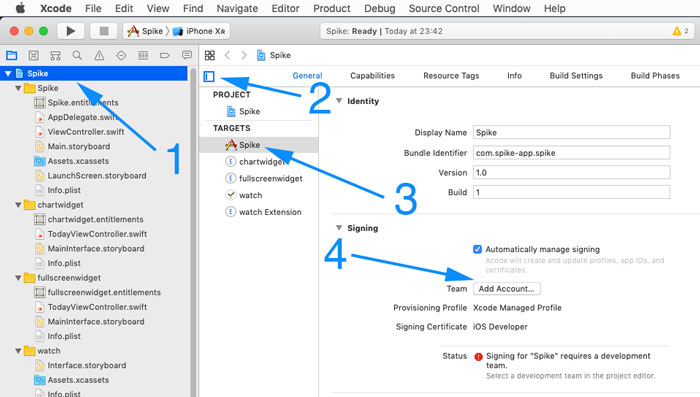Select Interface.storyboard in watch group

(81, 365)
